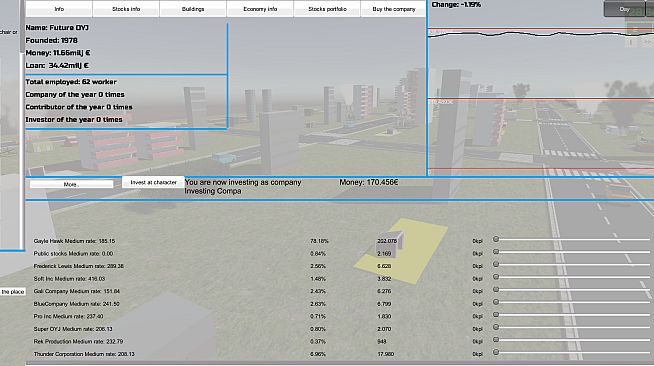Click 'Money: 11.66milj €' company label
Screen dimensions: 654x366
pos(58,53)
